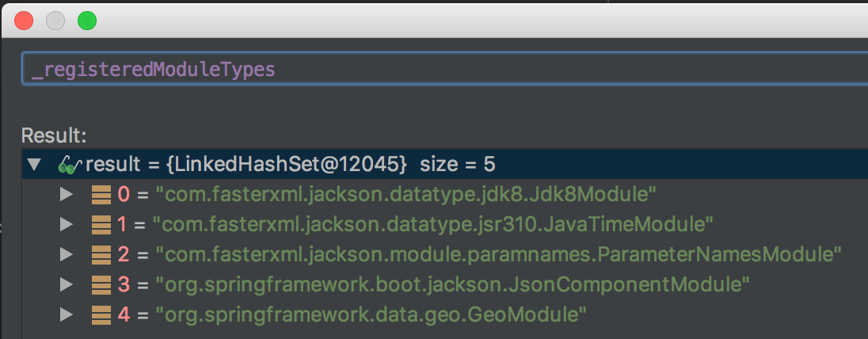
Task: Expand the GeoModule entry arrow
Action: coord(67,314)
